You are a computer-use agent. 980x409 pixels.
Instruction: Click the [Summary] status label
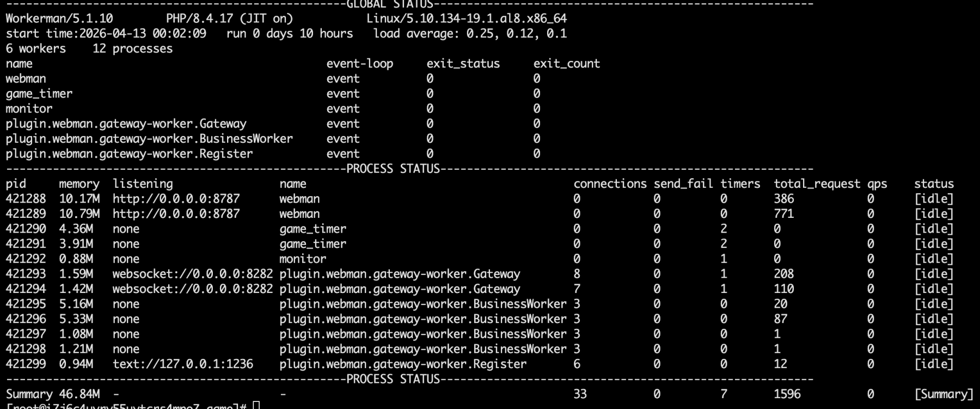(x=944, y=394)
